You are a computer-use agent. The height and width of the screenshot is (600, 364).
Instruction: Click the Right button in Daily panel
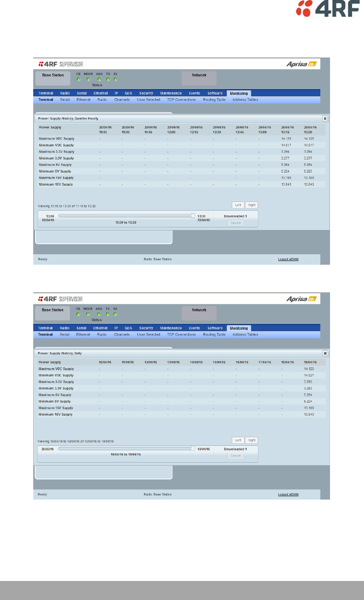click(252, 440)
